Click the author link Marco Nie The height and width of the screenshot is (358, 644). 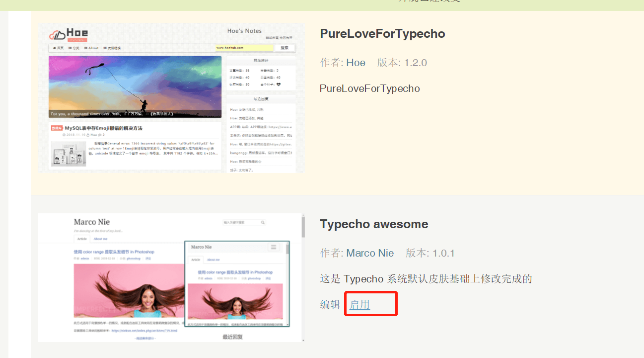click(x=370, y=253)
